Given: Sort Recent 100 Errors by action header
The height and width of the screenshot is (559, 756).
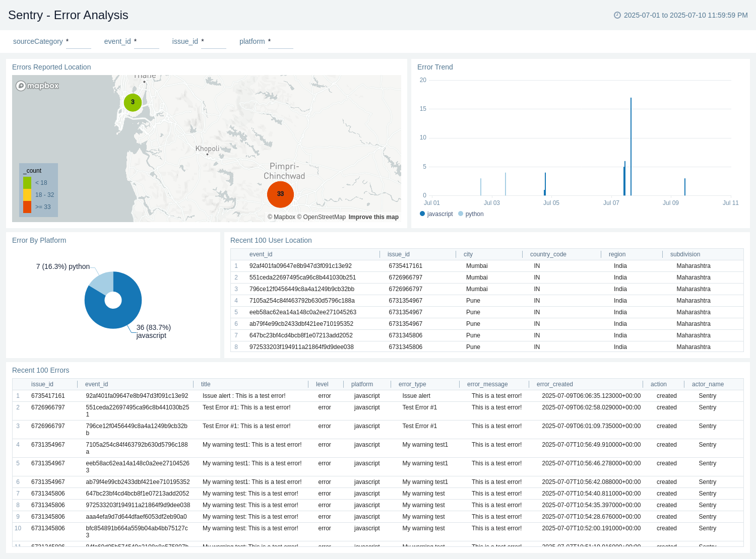Looking at the screenshot, I should click(658, 384).
